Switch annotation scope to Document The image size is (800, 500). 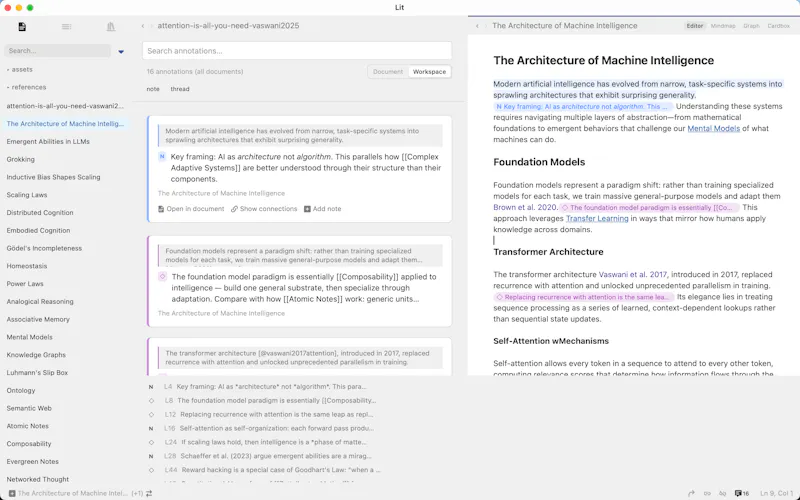tap(388, 72)
